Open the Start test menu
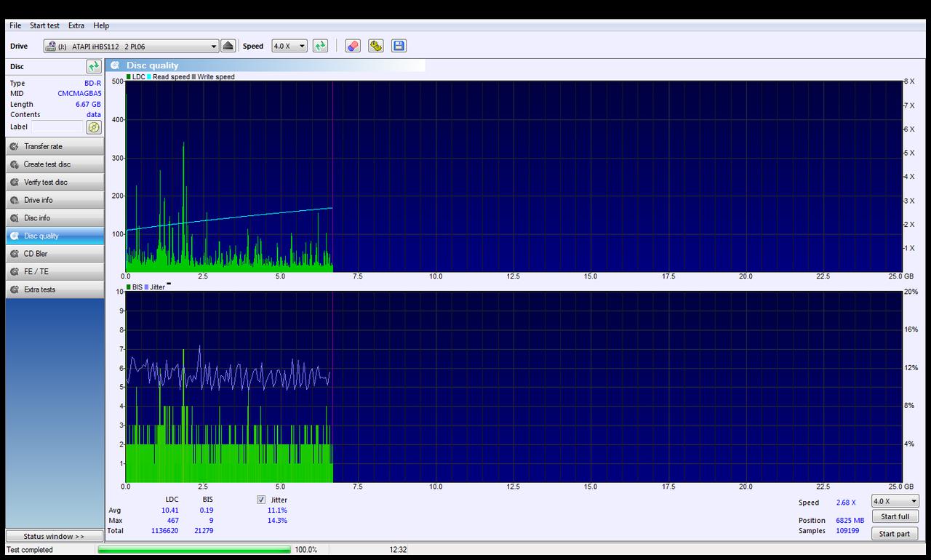The height and width of the screenshot is (560, 931). point(44,25)
